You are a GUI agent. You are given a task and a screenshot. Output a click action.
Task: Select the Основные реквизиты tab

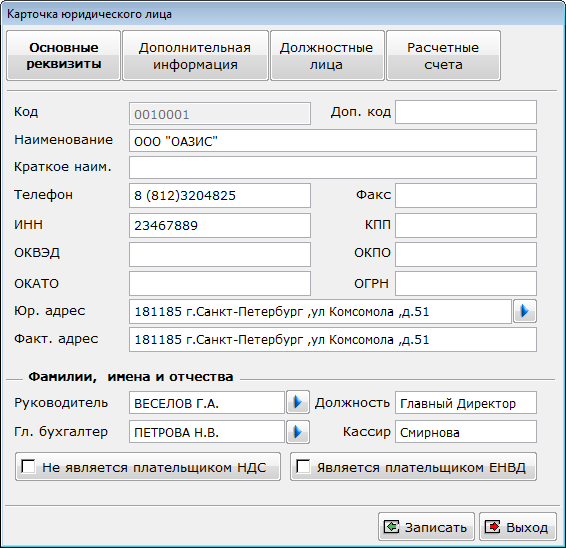click(x=64, y=56)
